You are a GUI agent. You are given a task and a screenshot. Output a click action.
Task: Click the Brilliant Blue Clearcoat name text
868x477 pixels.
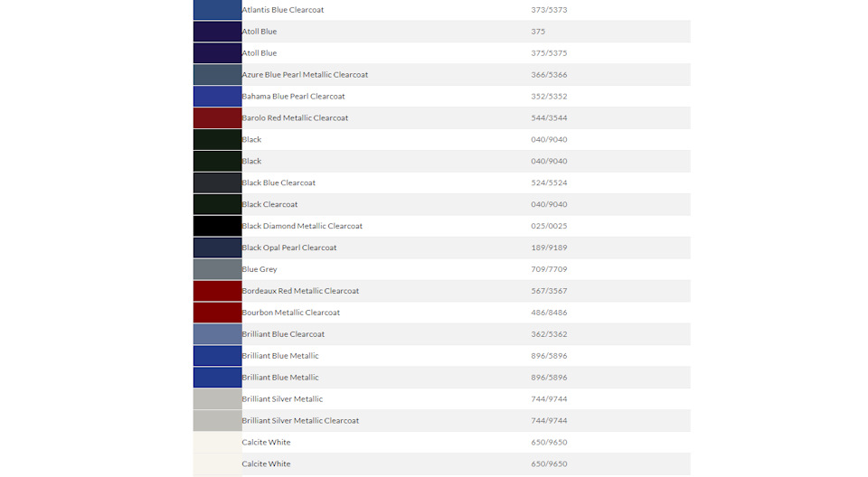[283, 333]
